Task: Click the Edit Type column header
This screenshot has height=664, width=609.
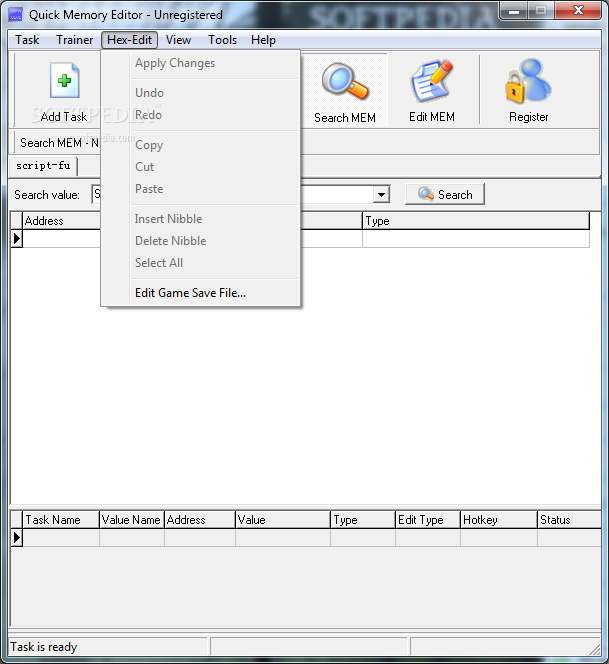Action: tap(428, 520)
